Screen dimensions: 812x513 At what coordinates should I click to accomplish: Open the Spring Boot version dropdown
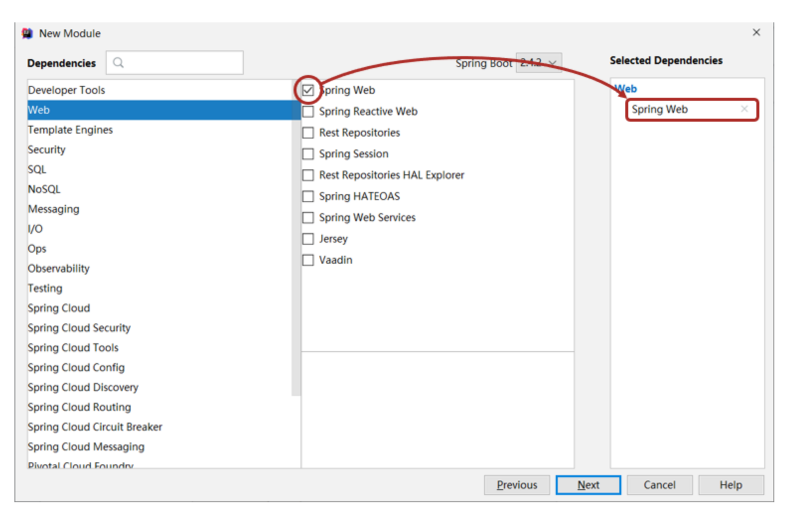coord(539,63)
